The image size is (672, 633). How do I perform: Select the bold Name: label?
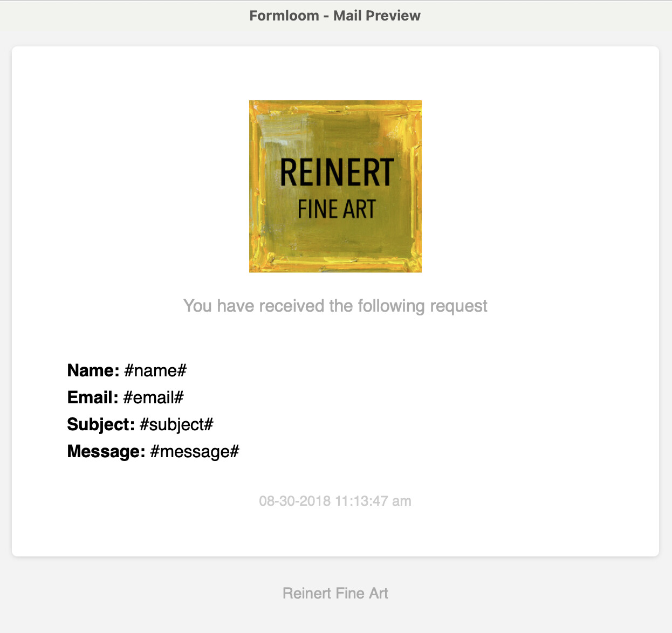click(93, 370)
